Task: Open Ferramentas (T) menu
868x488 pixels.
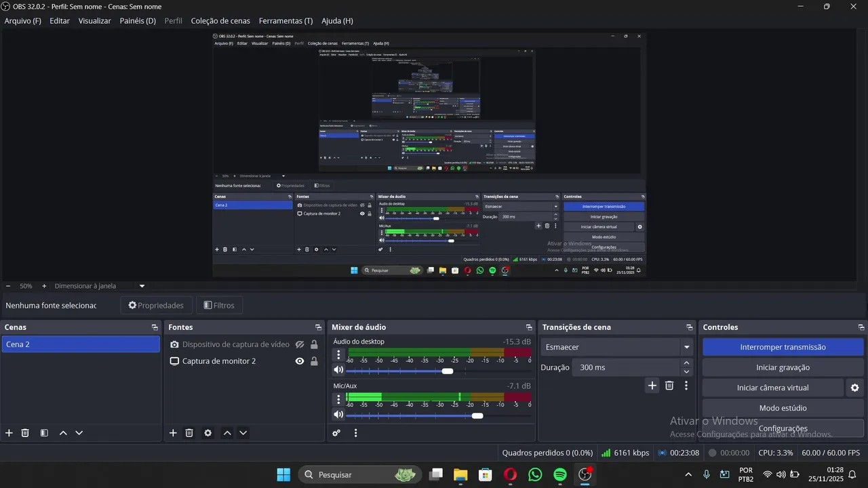Action: [285, 21]
